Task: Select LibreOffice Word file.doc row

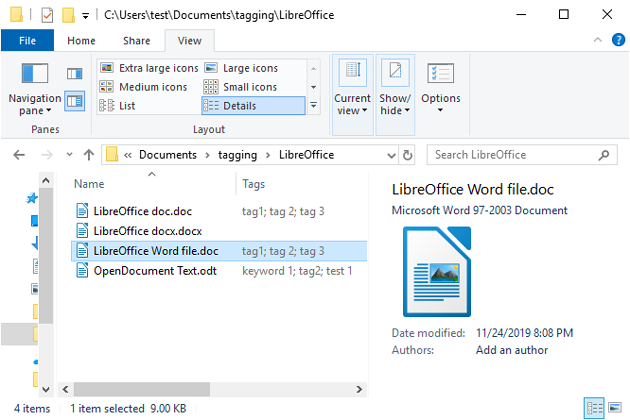Action: [219, 251]
